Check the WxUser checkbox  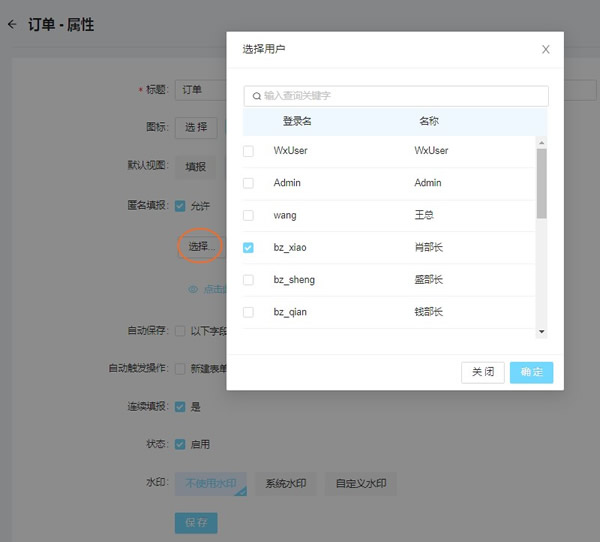coord(249,151)
